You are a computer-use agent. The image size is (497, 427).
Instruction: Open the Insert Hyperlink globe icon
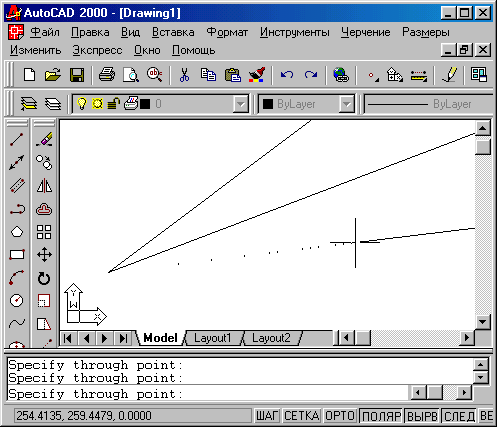341,75
